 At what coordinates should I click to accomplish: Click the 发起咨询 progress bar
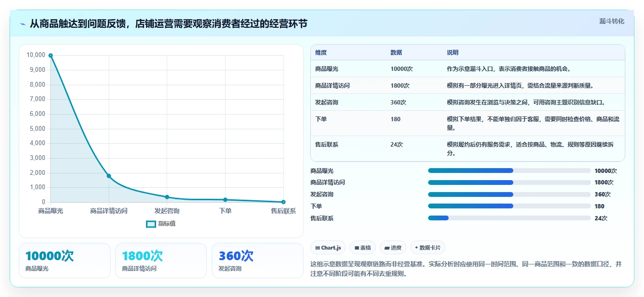click(x=509, y=194)
